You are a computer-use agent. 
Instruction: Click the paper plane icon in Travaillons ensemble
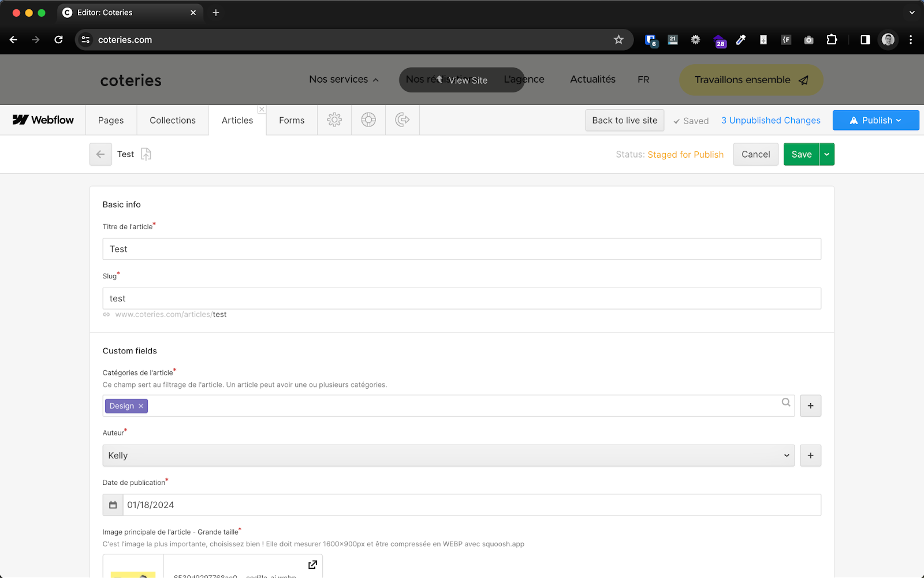pos(803,80)
